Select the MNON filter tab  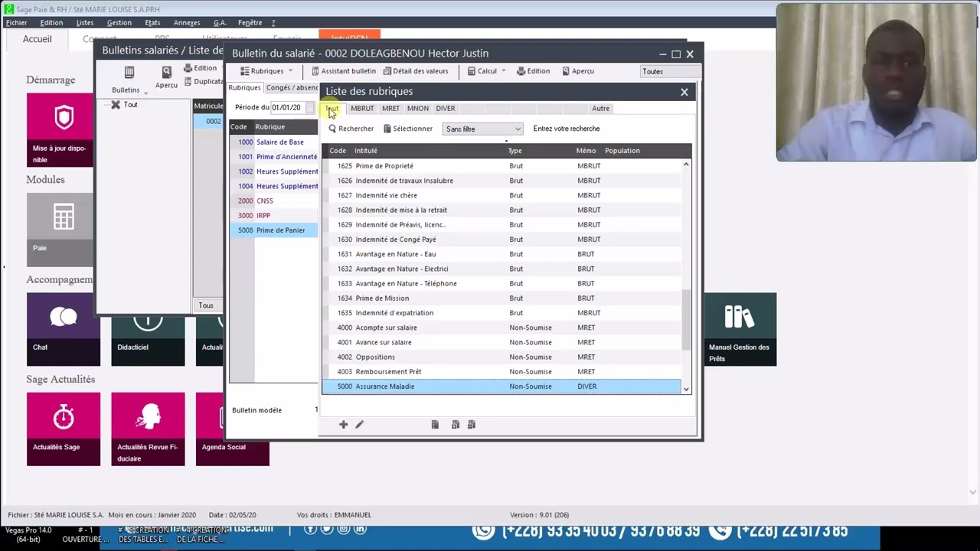(x=417, y=109)
